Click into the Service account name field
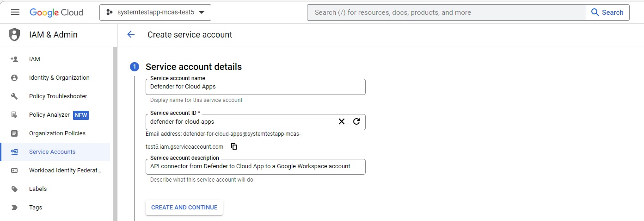 coord(255,87)
